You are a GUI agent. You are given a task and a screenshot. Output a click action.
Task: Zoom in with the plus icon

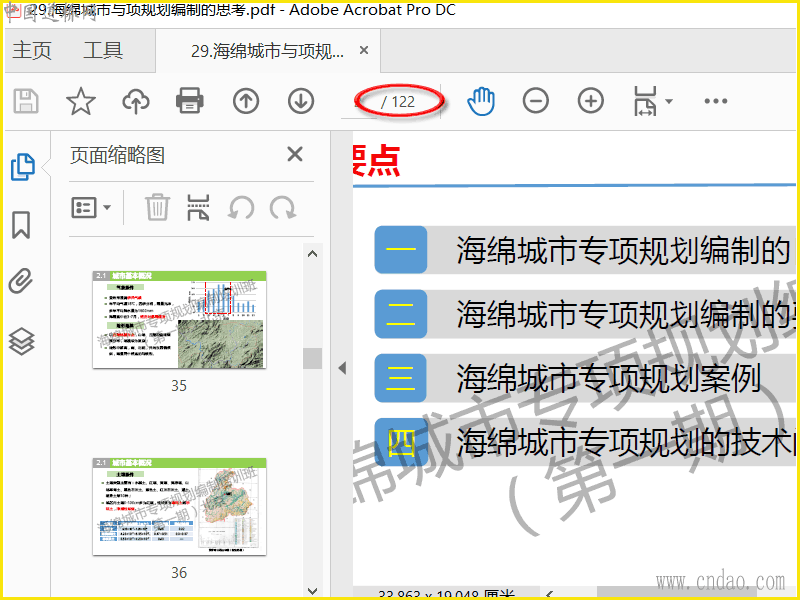(x=591, y=101)
